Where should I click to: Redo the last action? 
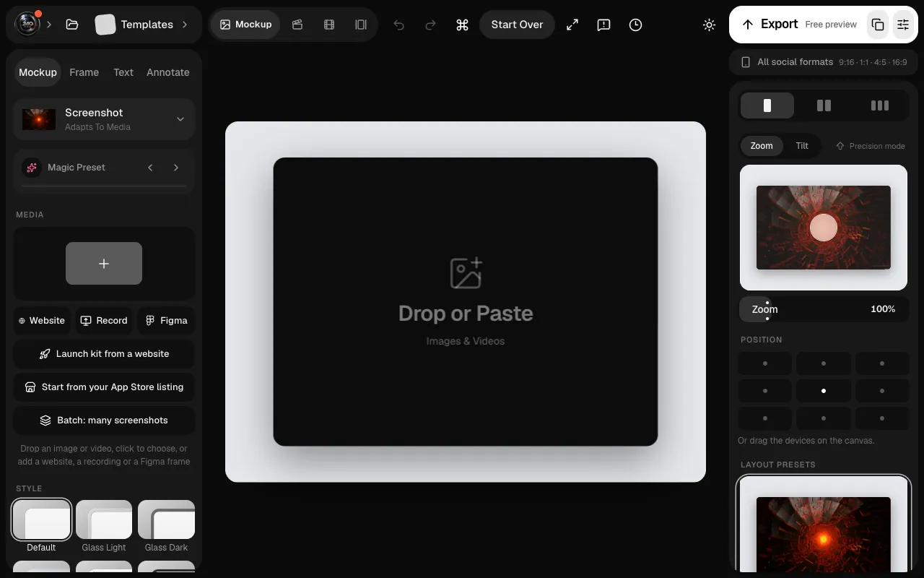[430, 25]
